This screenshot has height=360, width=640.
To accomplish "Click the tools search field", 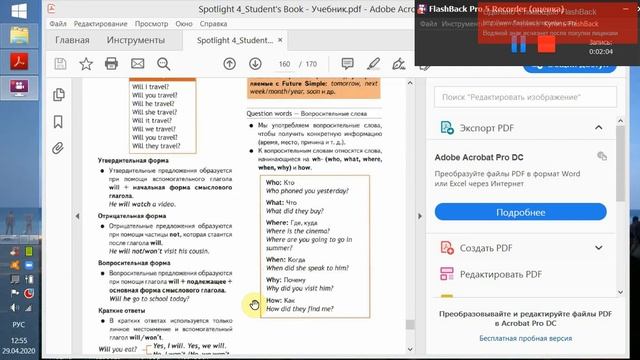I will [x=525, y=97].
